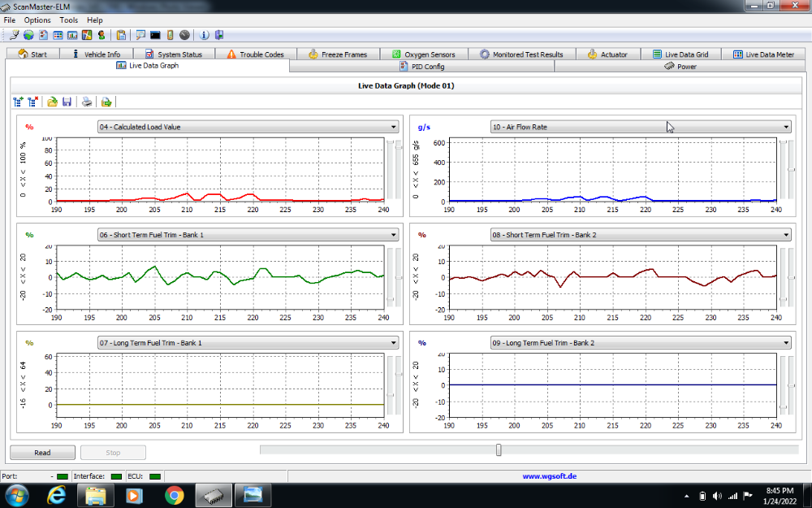
Task: Save graph data using the floppy disk icon
Action: tap(67, 102)
